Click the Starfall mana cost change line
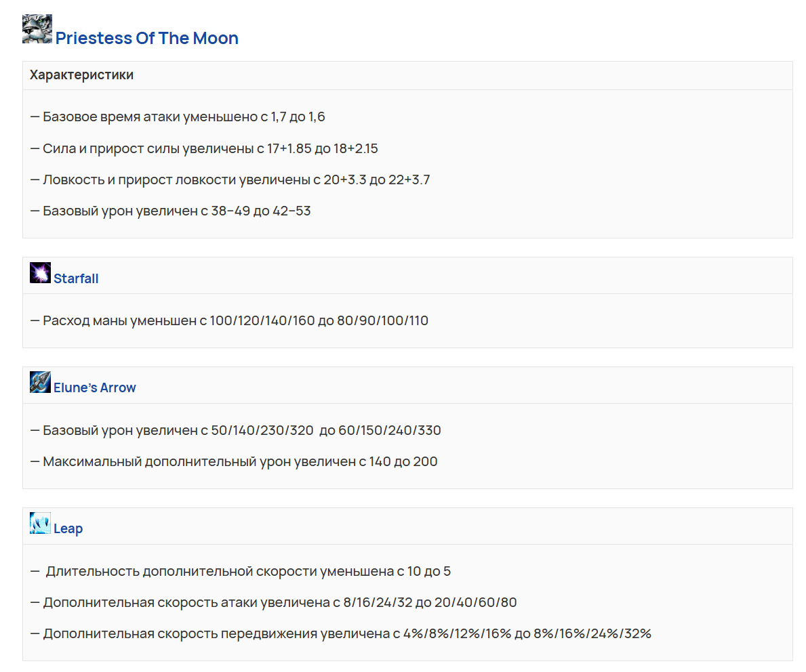806x672 pixels. (229, 321)
